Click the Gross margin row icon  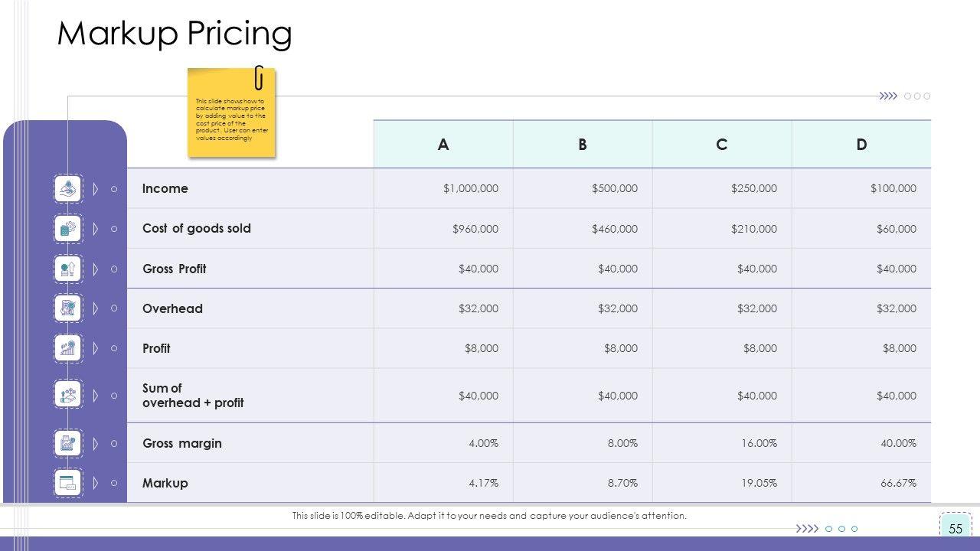point(68,443)
